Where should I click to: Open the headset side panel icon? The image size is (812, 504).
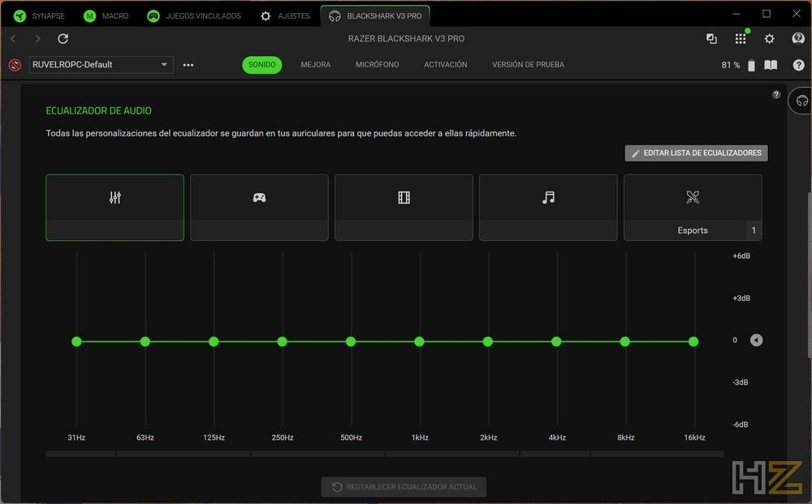[x=801, y=101]
